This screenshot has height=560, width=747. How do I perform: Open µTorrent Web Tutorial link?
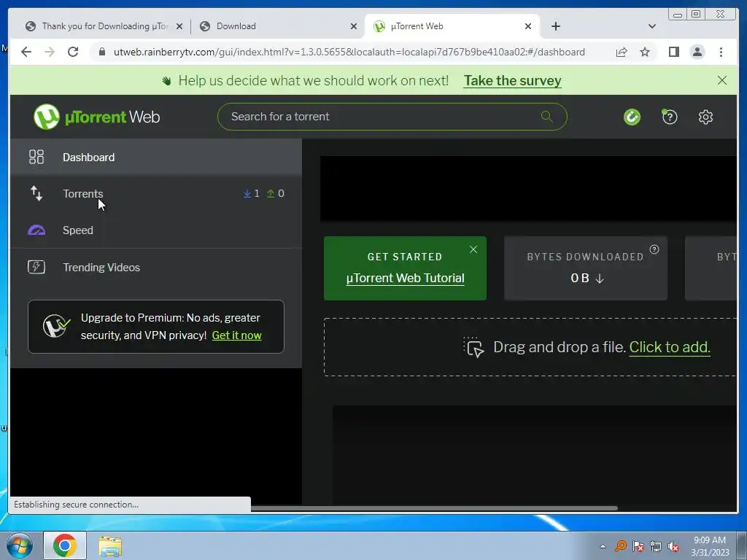[406, 278]
